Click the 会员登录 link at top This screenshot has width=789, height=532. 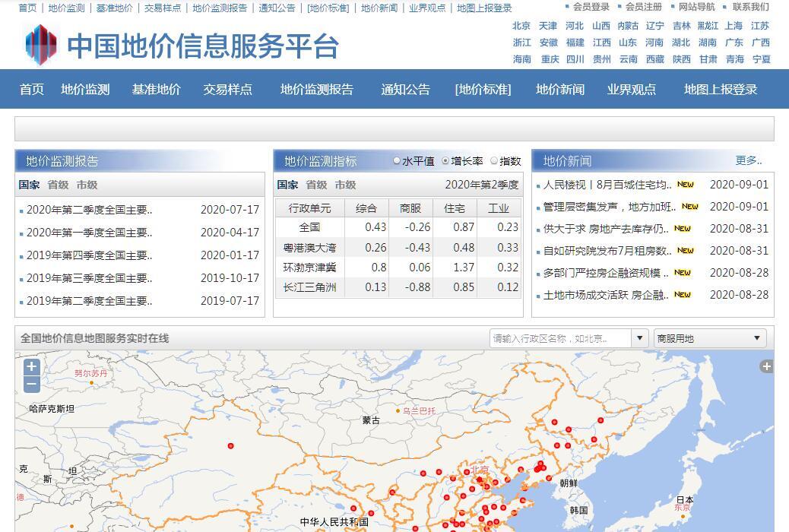point(591,7)
